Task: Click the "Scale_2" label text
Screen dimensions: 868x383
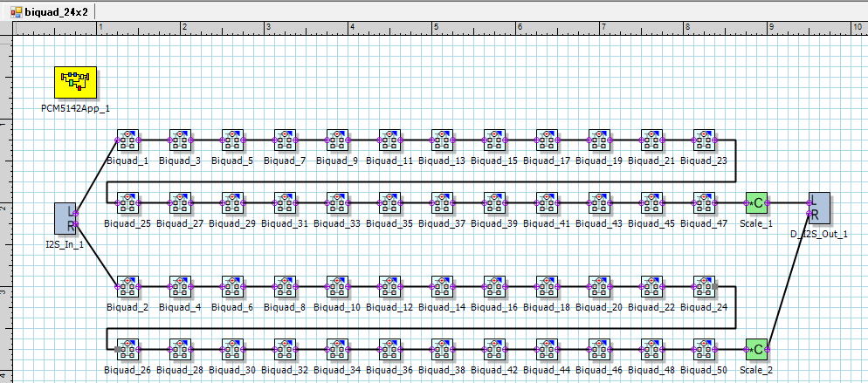Action: pos(756,370)
